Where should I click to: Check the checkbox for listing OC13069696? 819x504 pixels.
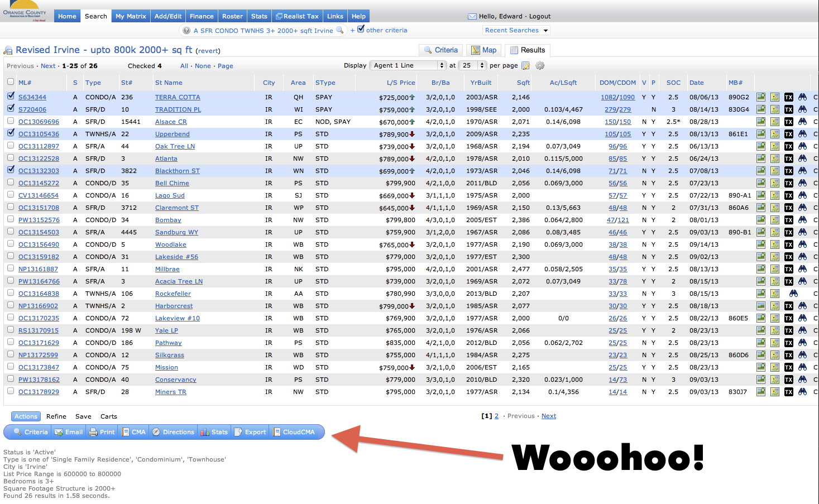pyautogui.click(x=10, y=121)
